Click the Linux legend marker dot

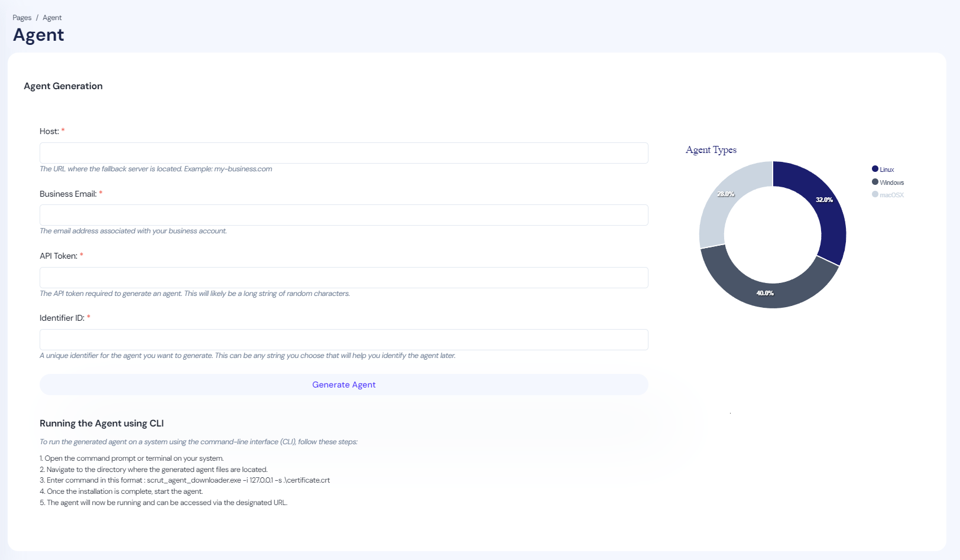[x=875, y=169]
